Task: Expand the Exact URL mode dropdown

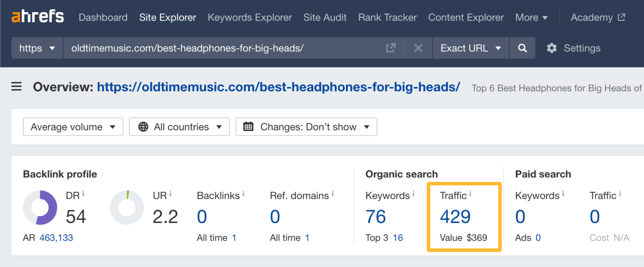Action: 470,48
